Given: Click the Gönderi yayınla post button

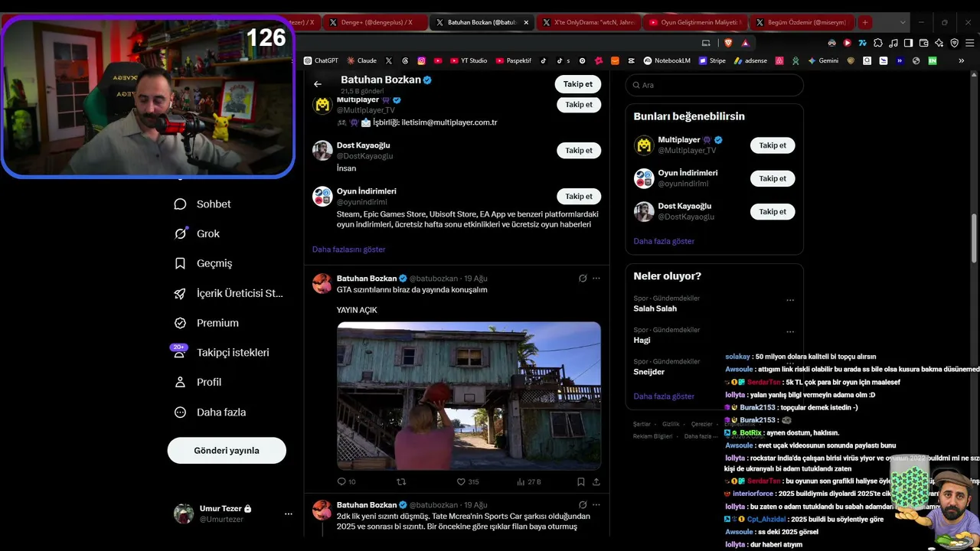Looking at the screenshot, I should click(x=227, y=451).
